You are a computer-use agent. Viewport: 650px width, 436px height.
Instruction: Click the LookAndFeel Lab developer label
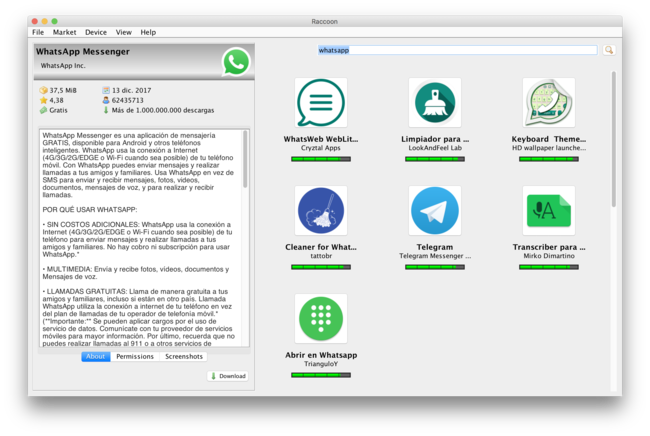pos(435,148)
